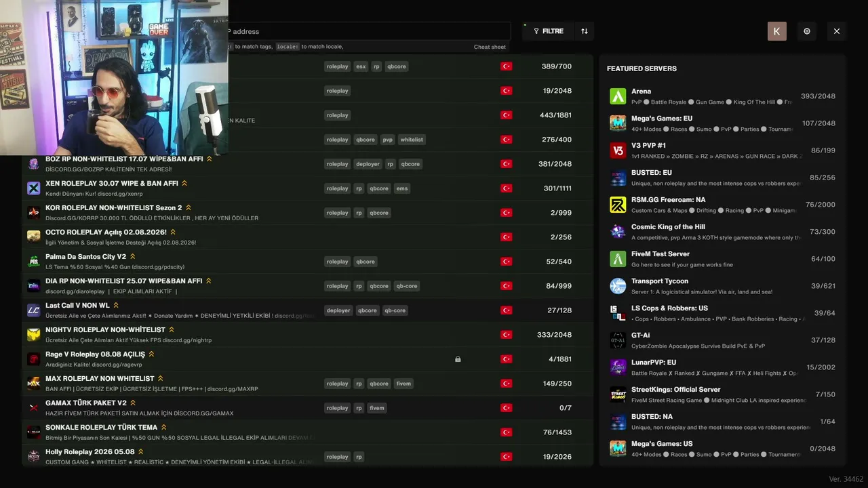
Task: Click the Cosmic King of the Hill icon
Action: tap(618, 232)
